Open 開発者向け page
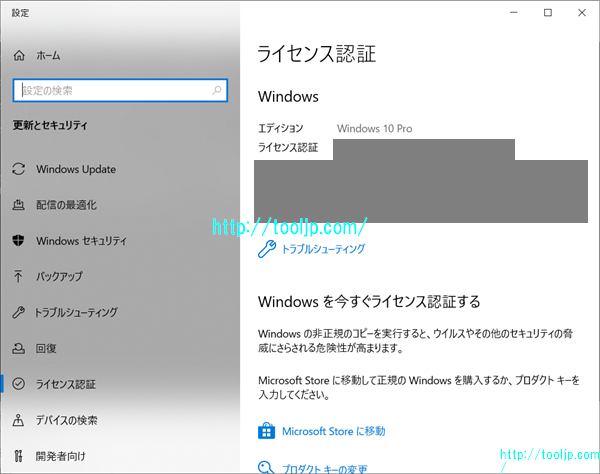The width and height of the screenshot is (600, 474). (x=60, y=456)
